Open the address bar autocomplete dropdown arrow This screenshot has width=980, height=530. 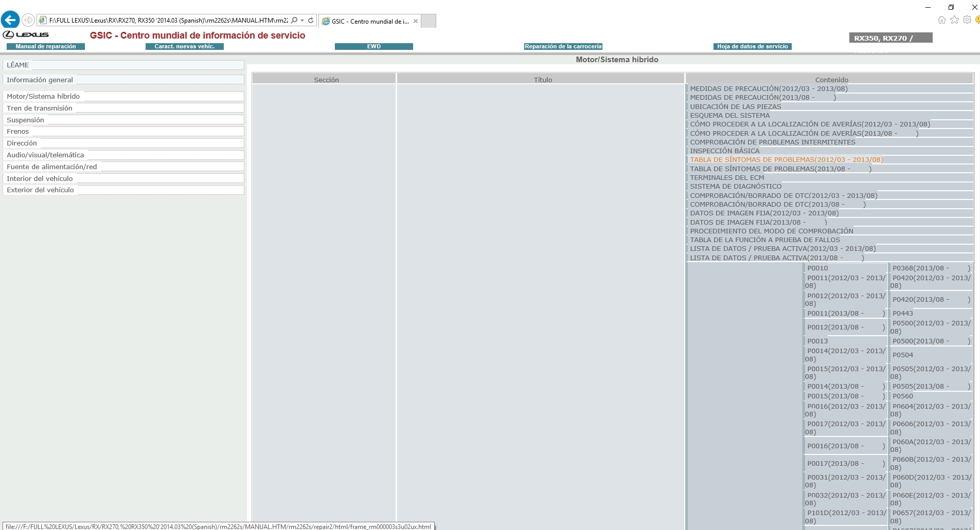(302, 21)
